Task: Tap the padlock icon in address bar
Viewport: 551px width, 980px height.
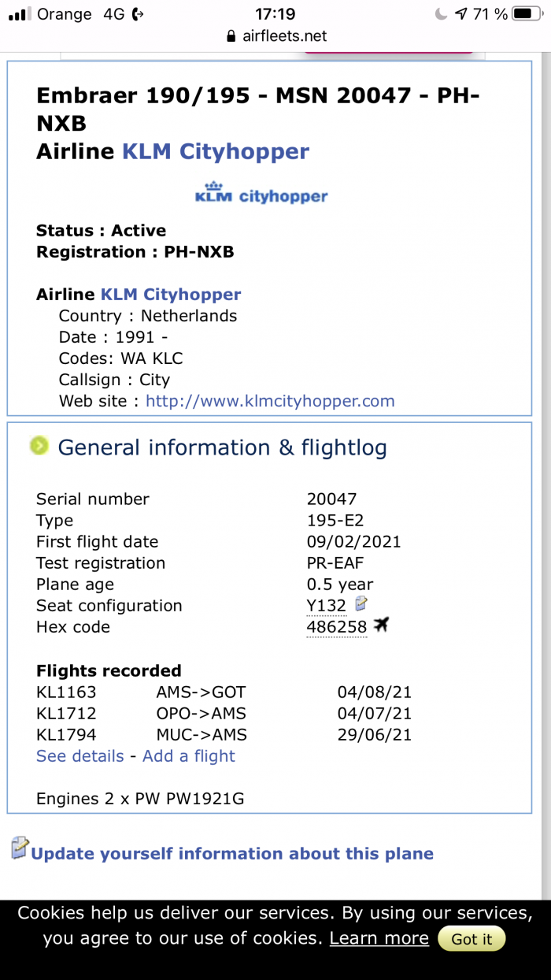Action: (231, 36)
